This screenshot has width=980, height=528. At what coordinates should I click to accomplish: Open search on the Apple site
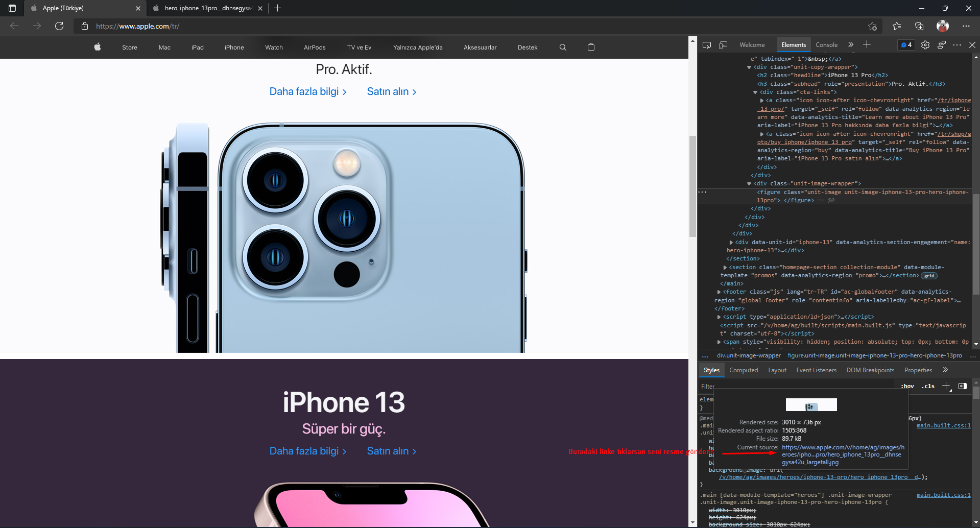click(563, 47)
